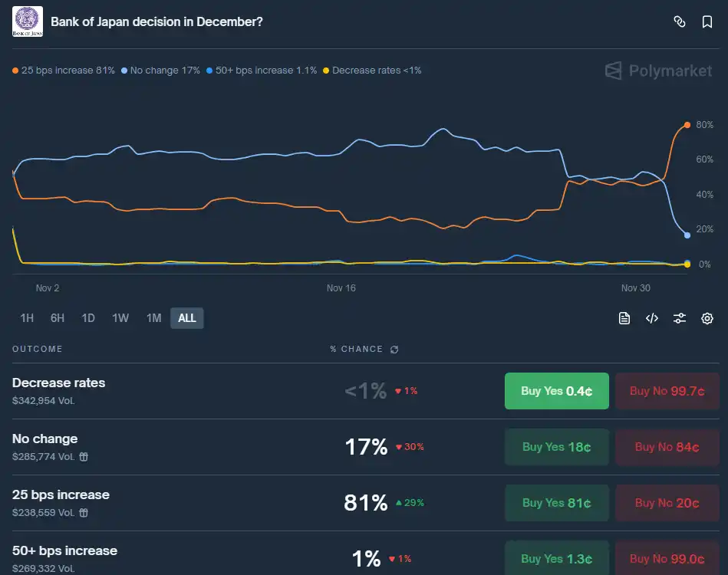The image size is (728, 575).
Task: Open the 50+ bps increase outcome row
Action: pyautogui.click(x=366, y=554)
